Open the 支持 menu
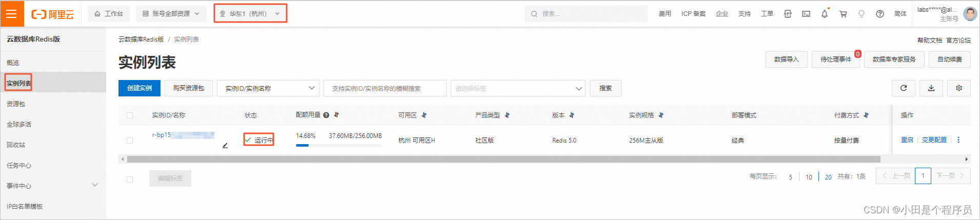 pos(744,14)
